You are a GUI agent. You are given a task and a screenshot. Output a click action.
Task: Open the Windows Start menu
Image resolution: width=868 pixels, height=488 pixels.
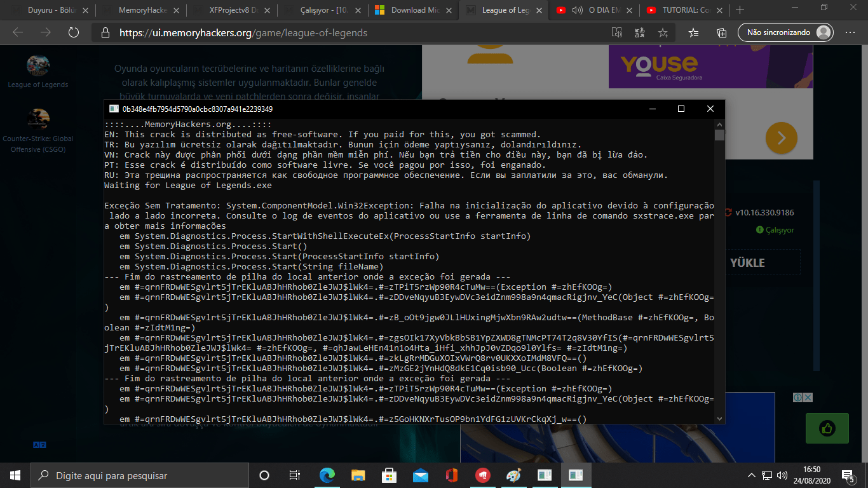tap(15, 475)
